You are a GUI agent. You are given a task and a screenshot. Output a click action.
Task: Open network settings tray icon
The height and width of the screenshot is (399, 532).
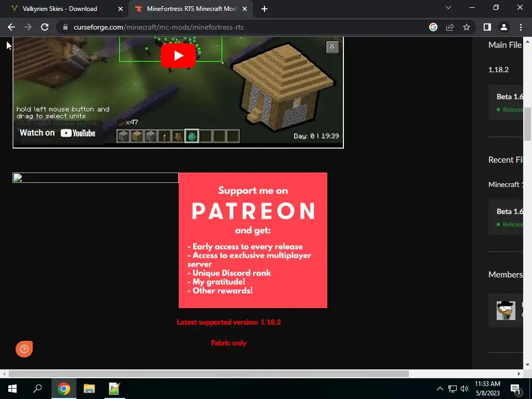tap(453, 389)
